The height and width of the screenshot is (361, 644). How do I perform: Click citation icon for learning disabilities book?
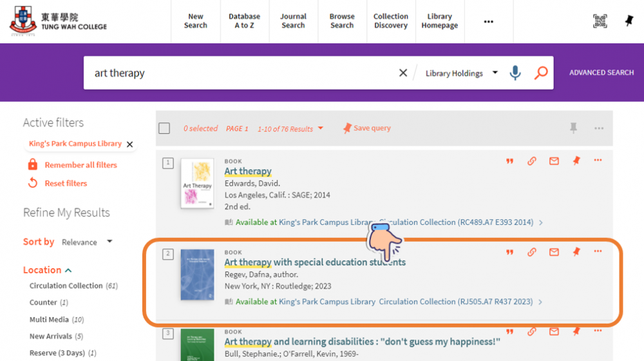(x=509, y=332)
